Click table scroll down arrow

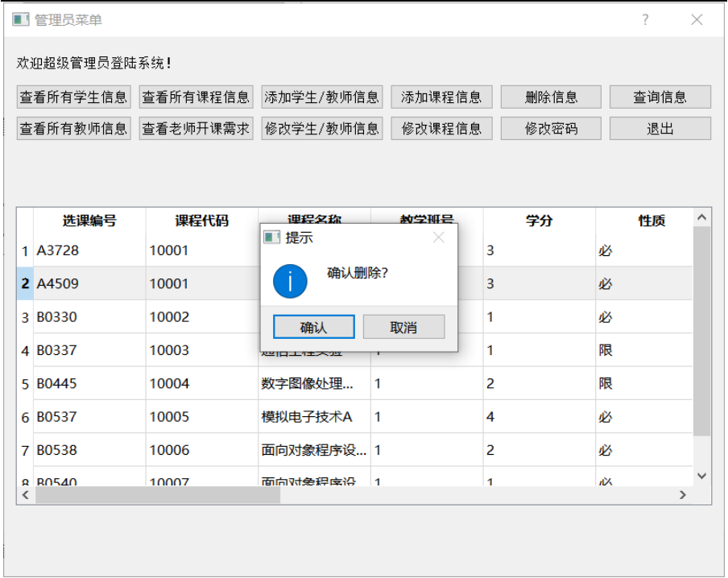click(x=702, y=476)
